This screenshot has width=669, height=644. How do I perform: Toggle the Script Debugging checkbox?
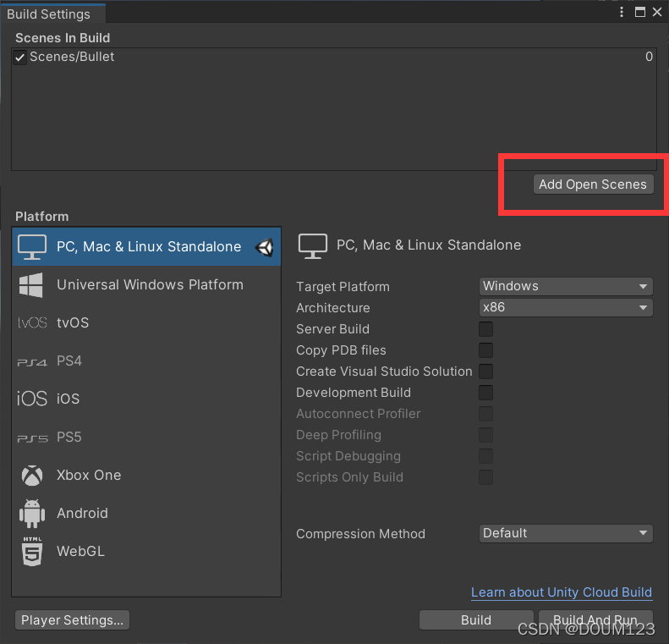485,456
